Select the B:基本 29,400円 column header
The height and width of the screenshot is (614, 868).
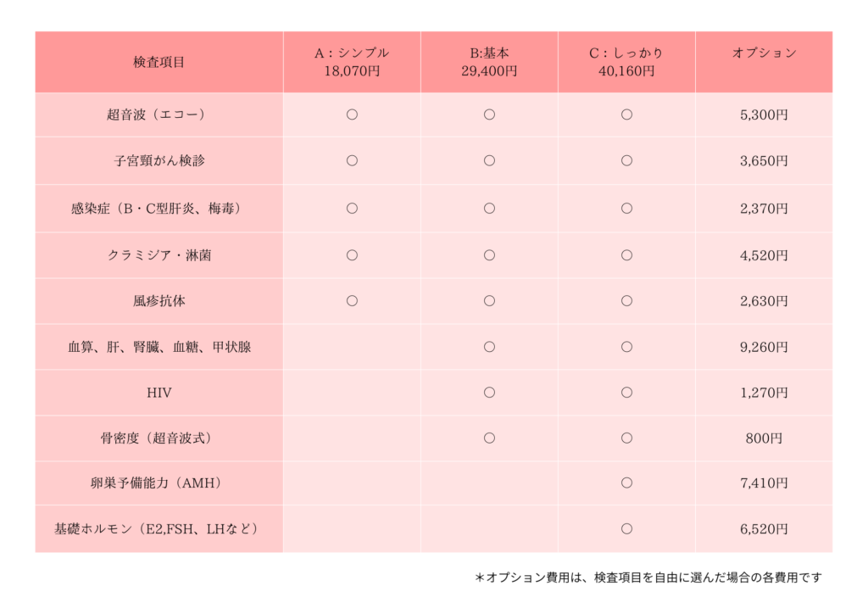tap(489, 62)
